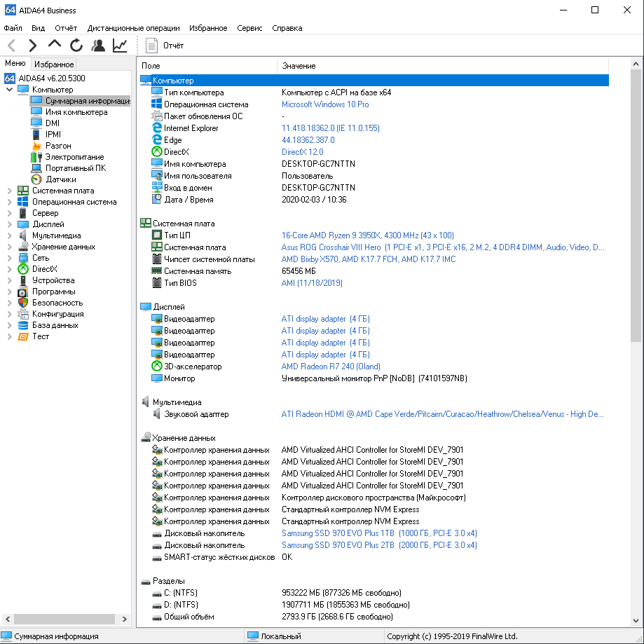The width and height of the screenshot is (644, 644).
Task: Click the Датчики gauge icon
Action: (x=36, y=179)
